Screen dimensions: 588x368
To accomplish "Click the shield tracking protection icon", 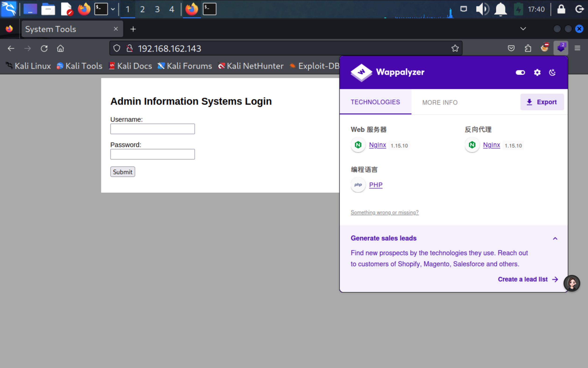I will [x=117, y=49].
